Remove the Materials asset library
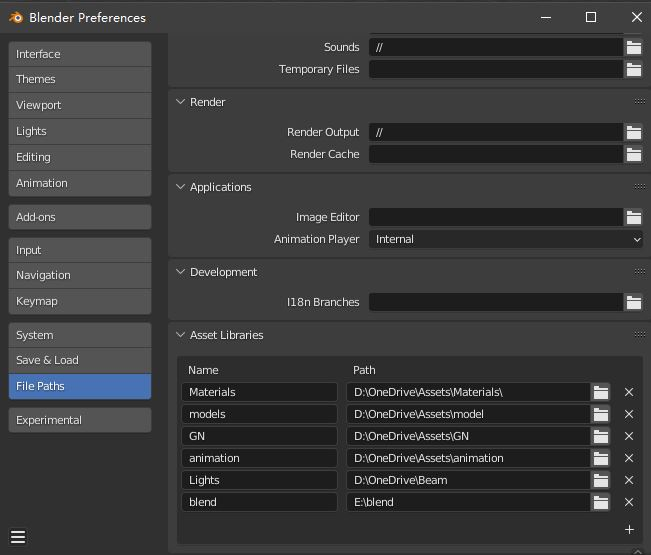 tap(629, 392)
